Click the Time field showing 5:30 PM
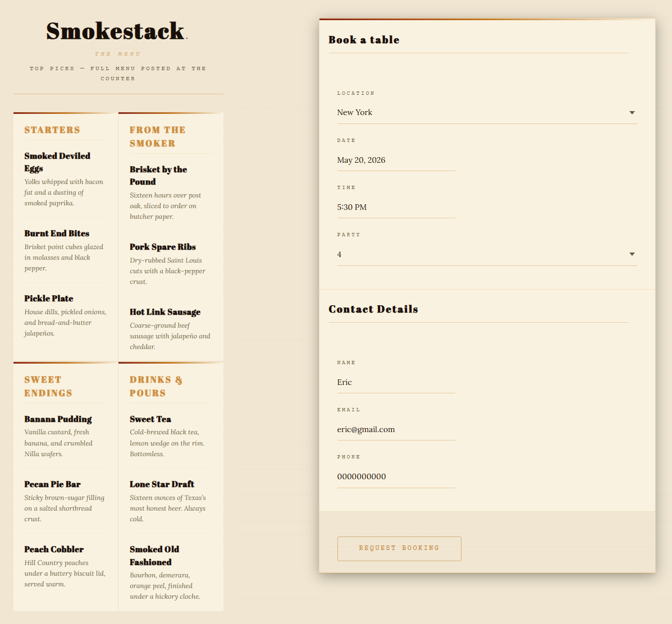672x624 pixels. (396, 207)
